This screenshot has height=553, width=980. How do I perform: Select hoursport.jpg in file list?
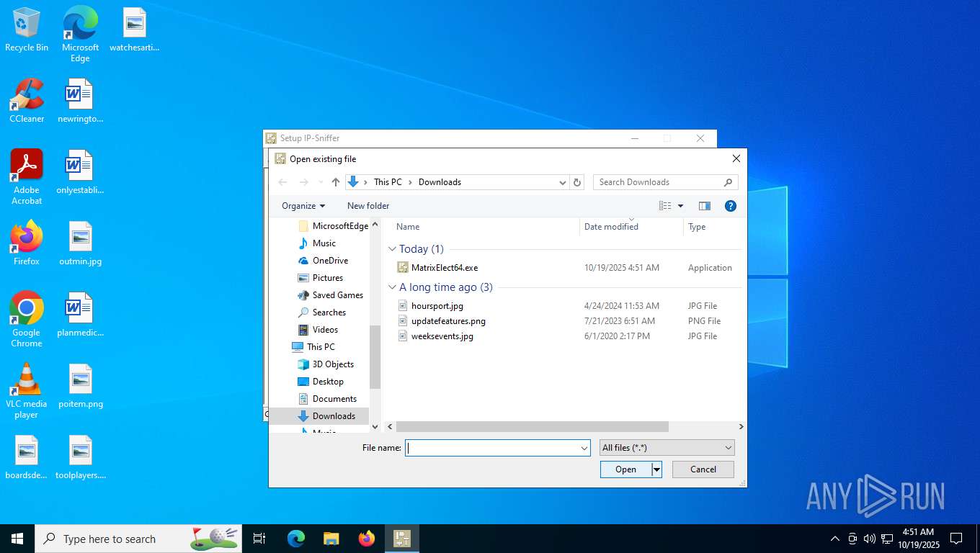(x=430, y=306)
